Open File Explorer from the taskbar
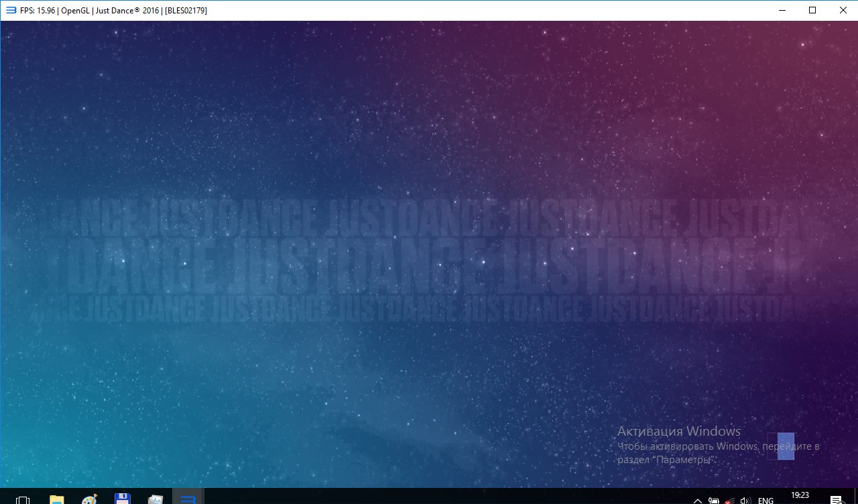This screenshot has height=504, width=858. (56, 499)
